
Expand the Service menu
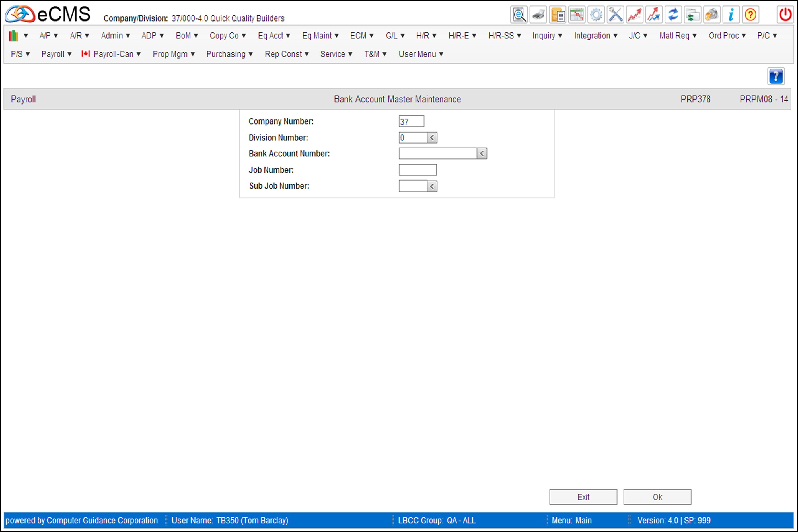click(336, 54)
